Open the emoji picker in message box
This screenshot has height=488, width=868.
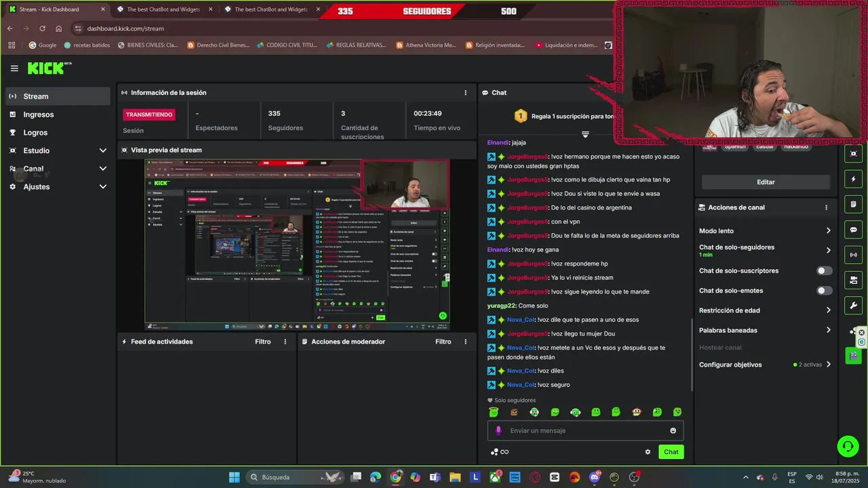[673, 430]
